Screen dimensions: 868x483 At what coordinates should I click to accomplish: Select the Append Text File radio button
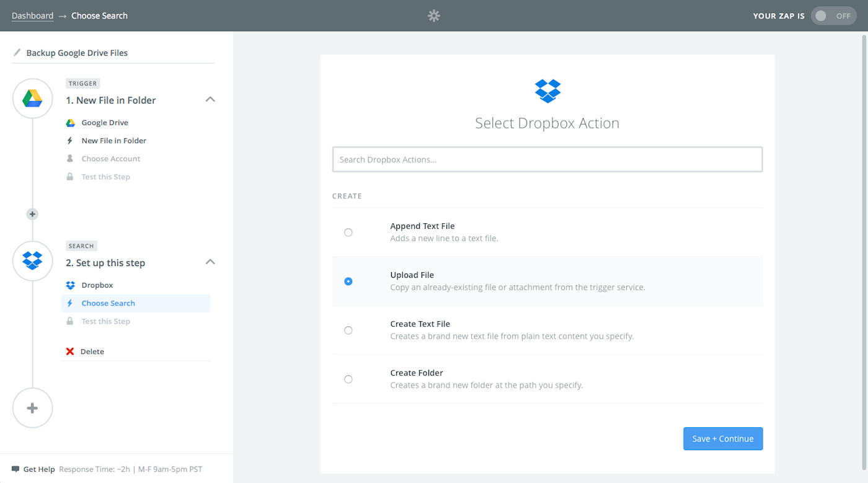pyautogui.click(x=348, y=233)
